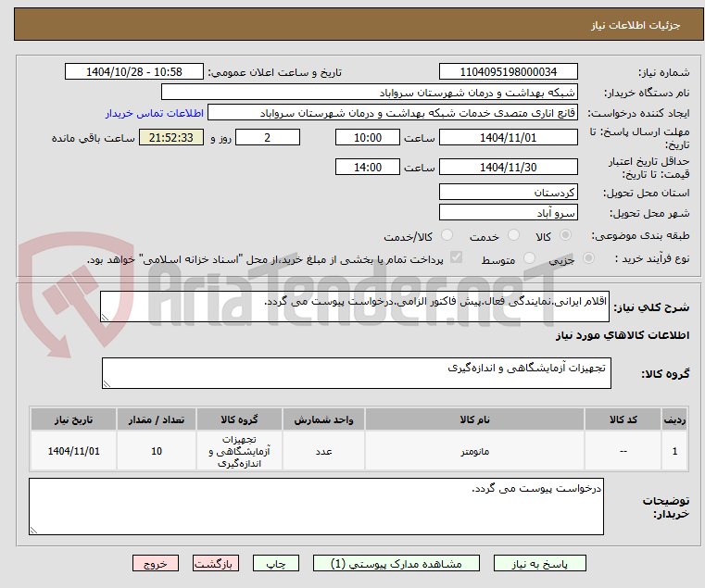The height and width of the screenshot is (588, 705).
Task: Toggle the اسناد خزانه اسلامی payment checkbox
Action: tap(456, 257)
